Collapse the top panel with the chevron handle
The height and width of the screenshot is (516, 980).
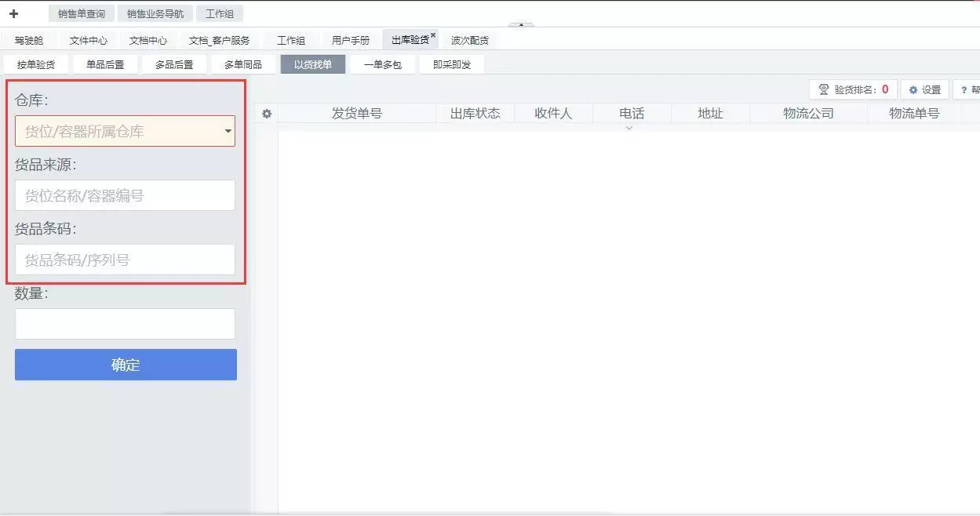coord(522,25)
